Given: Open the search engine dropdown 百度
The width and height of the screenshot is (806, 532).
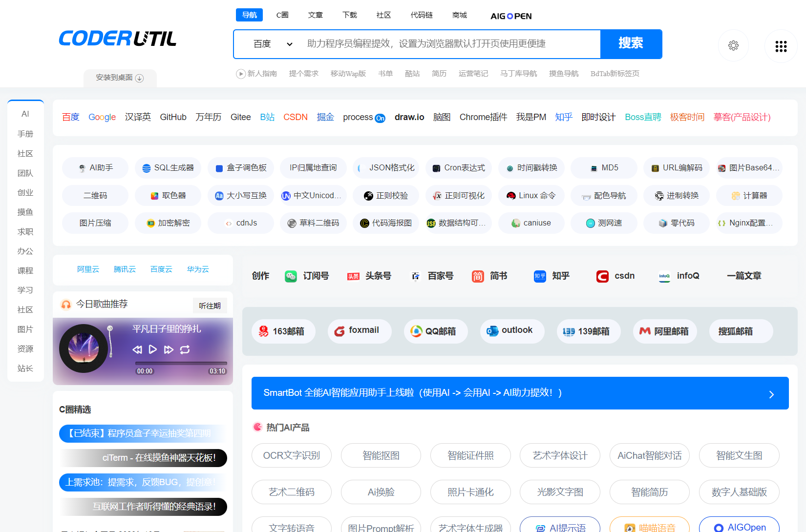Looking at the screenshot, I should tap(273, 44).
